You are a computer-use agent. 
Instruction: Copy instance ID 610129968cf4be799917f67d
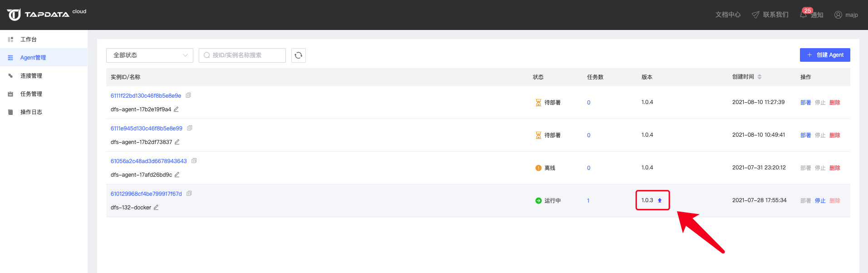pos(189,194)
